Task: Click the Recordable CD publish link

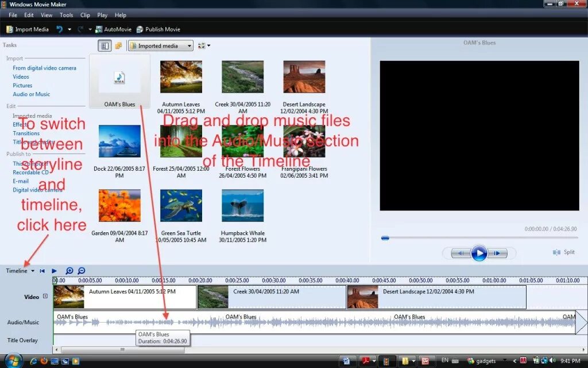Action: coord(31,172)
